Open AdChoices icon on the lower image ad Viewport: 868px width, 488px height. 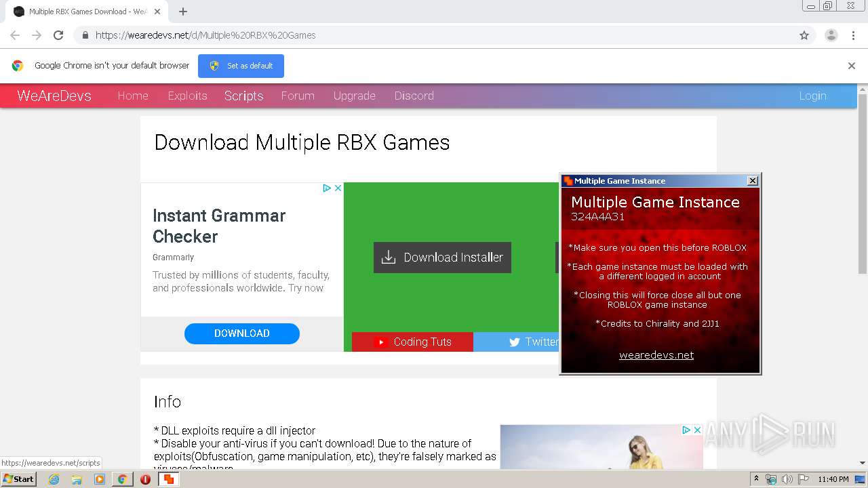pos(686,430)
